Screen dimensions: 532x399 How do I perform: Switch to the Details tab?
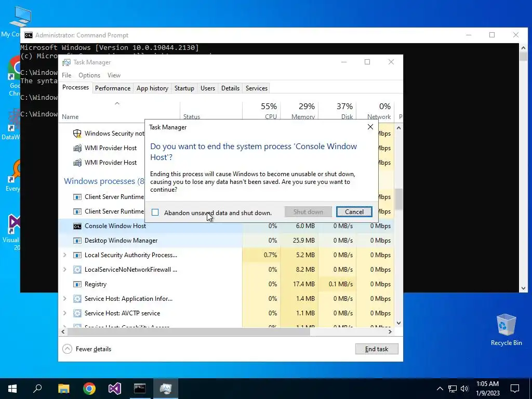[x=230, y=88]
